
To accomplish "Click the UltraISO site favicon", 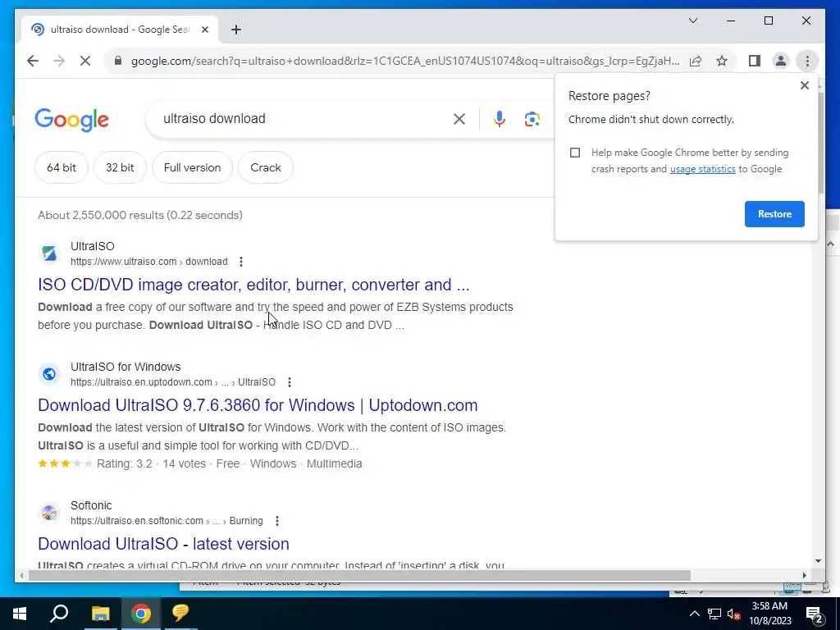I will 49,253.
